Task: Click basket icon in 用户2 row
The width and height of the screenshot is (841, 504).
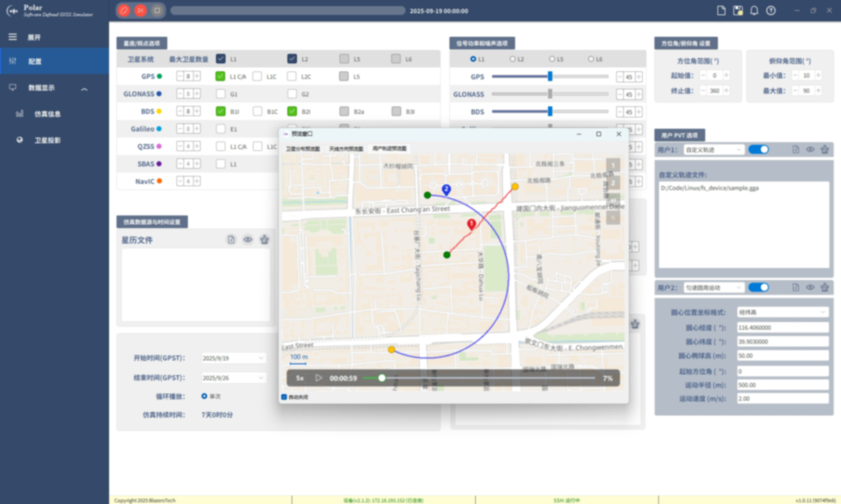Action: (x=825, y=287)
